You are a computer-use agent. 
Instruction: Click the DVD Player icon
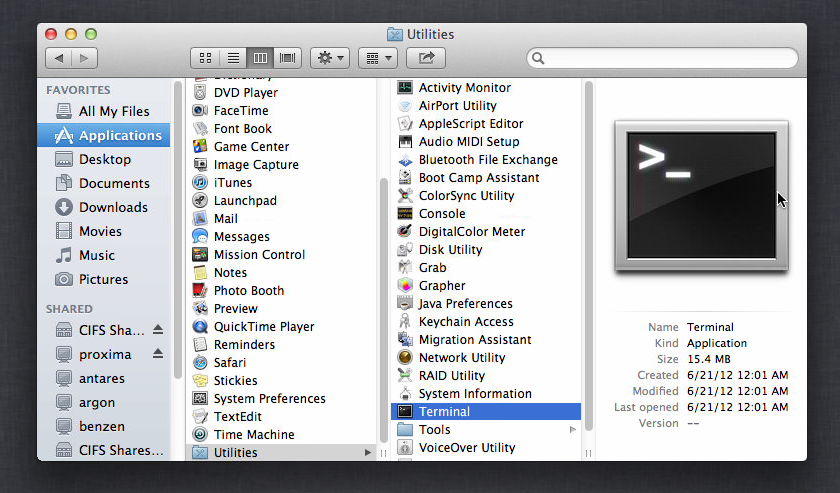(x=200, y=92)
